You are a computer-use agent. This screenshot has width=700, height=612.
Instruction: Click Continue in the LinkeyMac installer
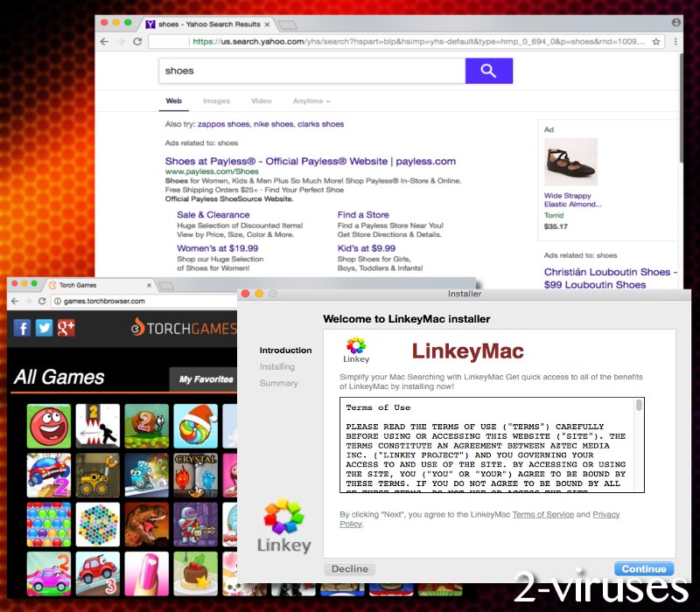click(x=643, y=568)
